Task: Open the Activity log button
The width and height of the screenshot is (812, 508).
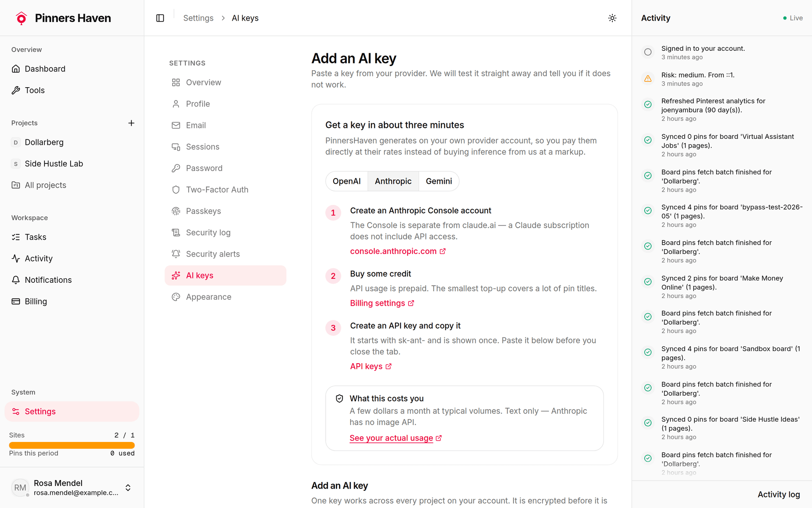Action: click(x=779, y=494)
